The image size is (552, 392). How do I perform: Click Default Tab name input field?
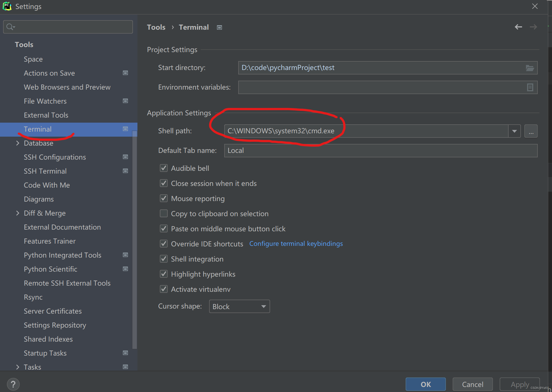coord(381,151)
